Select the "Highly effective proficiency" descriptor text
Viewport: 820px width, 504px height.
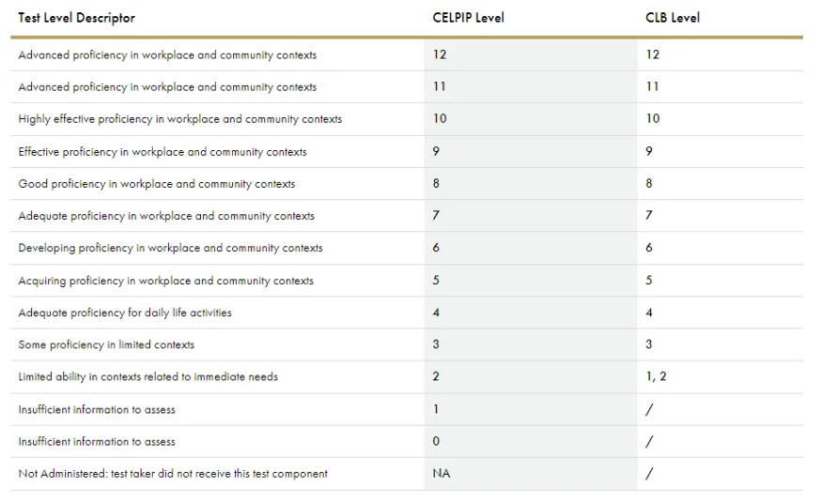[x=179, y=119]
